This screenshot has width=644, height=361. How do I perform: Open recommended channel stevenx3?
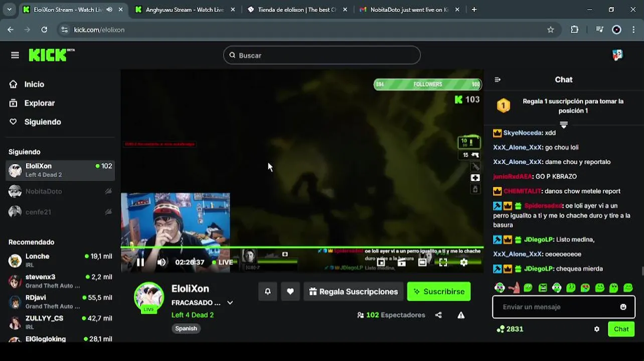[x=60, y=281]
